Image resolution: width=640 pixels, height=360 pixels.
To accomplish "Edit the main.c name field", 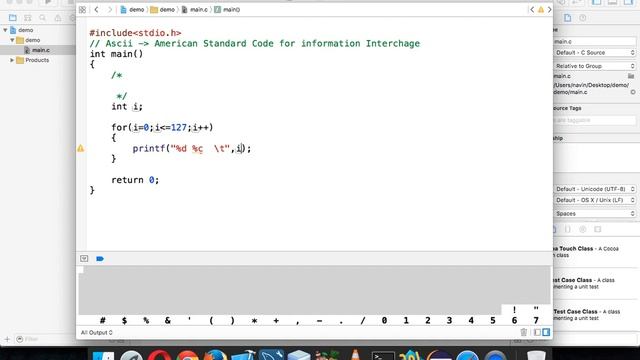I will click(x=594, y=41).
